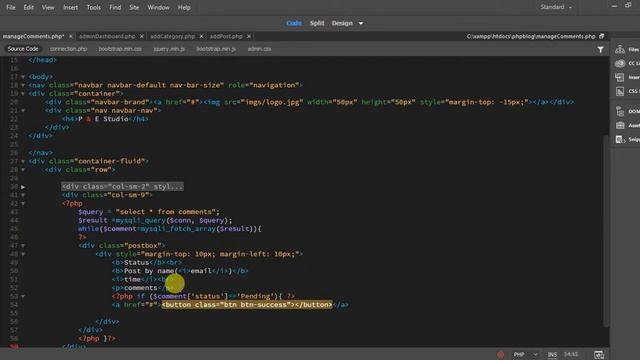This screenshot has width=640, height=360.
Task: Switch to the addPost.php document tab
Action: 226,36
